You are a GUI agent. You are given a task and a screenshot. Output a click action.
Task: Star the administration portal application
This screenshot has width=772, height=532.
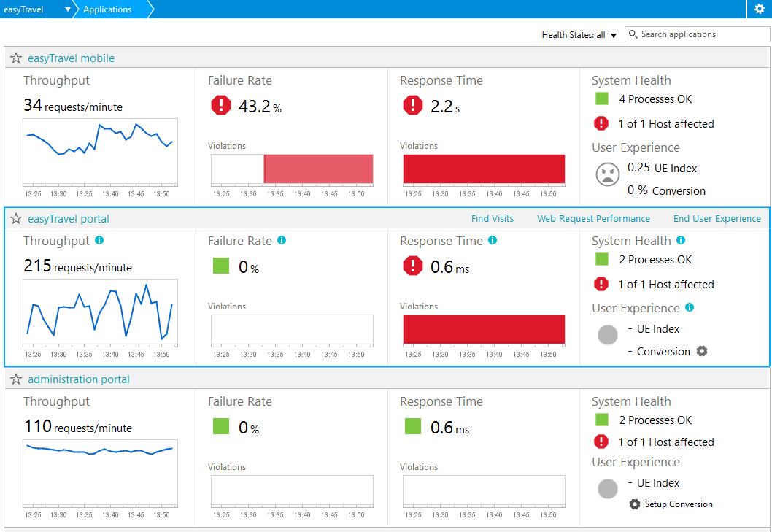[x=16, y=379]
